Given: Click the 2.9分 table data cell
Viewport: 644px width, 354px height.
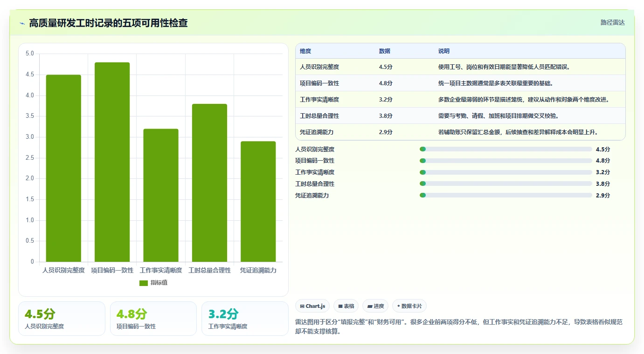Looking at the screenshot, I should [x=386, y=132].
